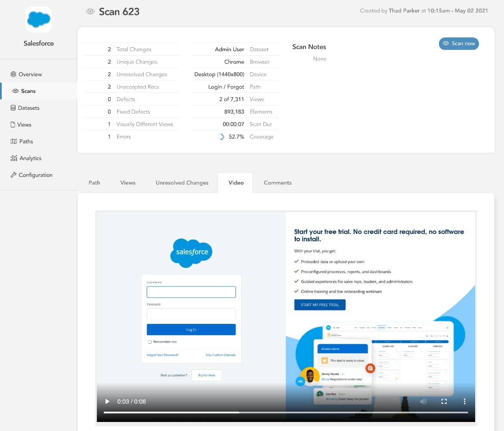
Task: Click the Salesforce cloud logo in sidebar
Action: click(x=39, y=19)
